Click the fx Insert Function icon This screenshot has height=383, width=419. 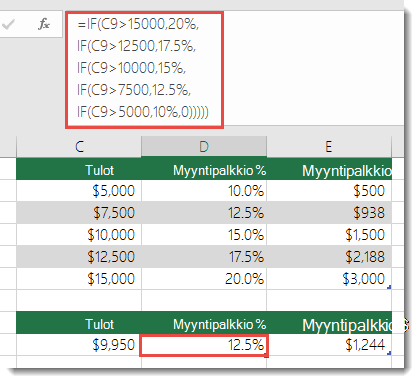tap(44, 24)
